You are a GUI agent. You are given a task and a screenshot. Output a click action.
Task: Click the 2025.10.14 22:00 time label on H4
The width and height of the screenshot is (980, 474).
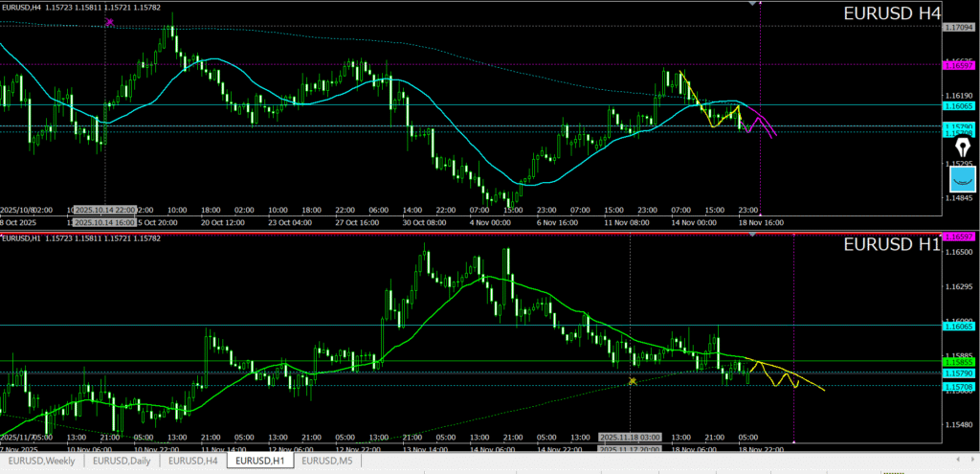point(104,210)
